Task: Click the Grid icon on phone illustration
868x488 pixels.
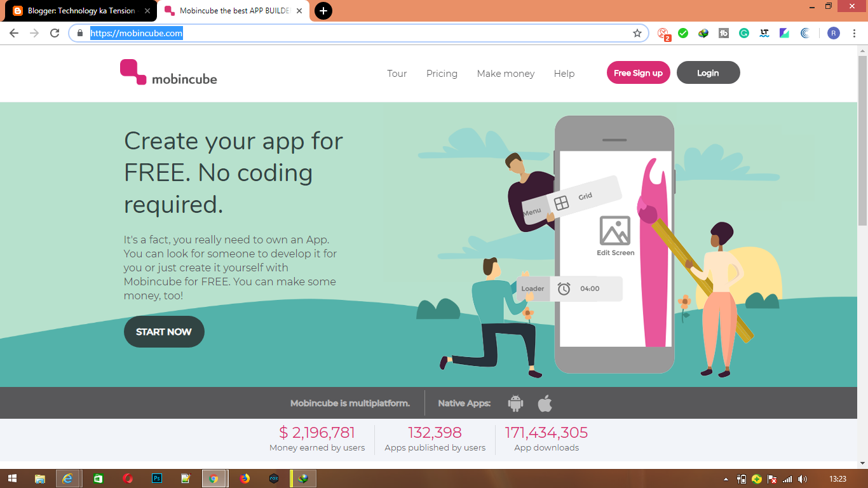Action: (x=561, y=203)
